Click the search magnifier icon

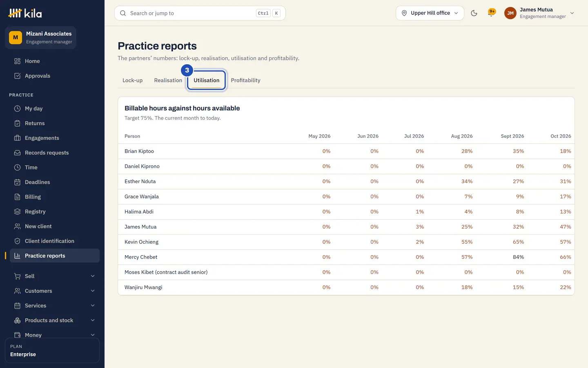tap(123, 13)
